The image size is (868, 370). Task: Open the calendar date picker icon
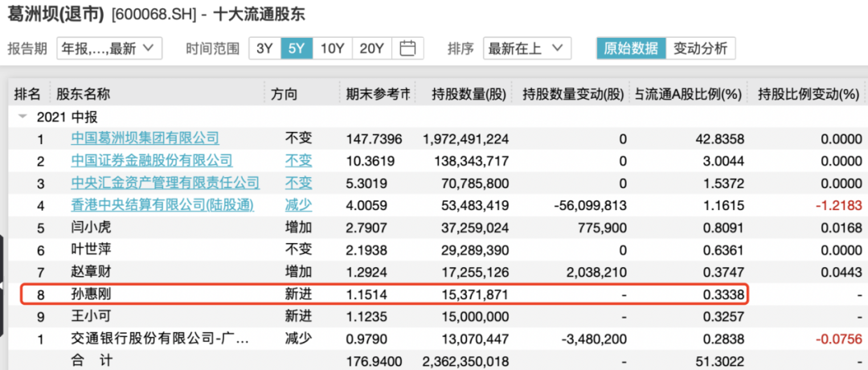(407, 48)
